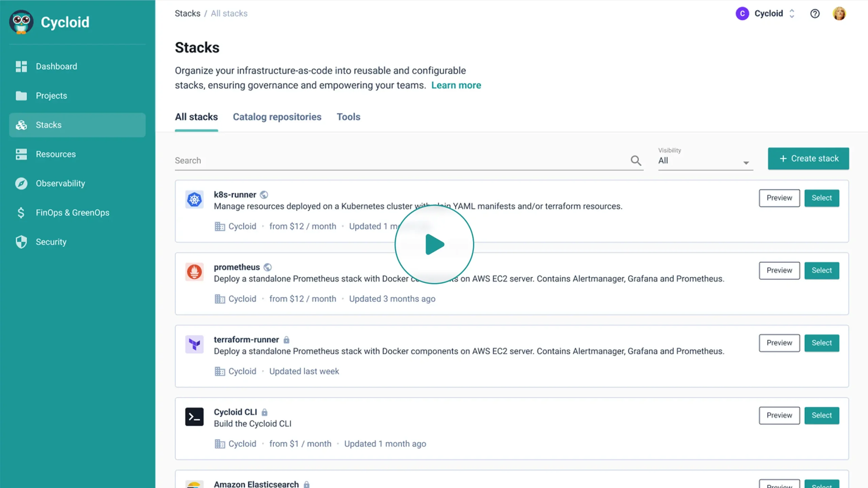Click the k8s-runner Kubernetes stack icon

tap(194, 199)
